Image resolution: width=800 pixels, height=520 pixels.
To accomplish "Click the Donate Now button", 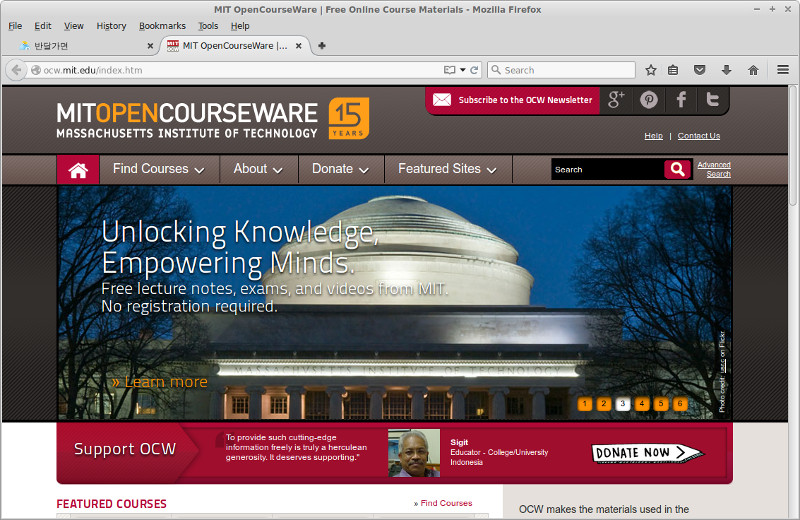I will click(647, 453).
